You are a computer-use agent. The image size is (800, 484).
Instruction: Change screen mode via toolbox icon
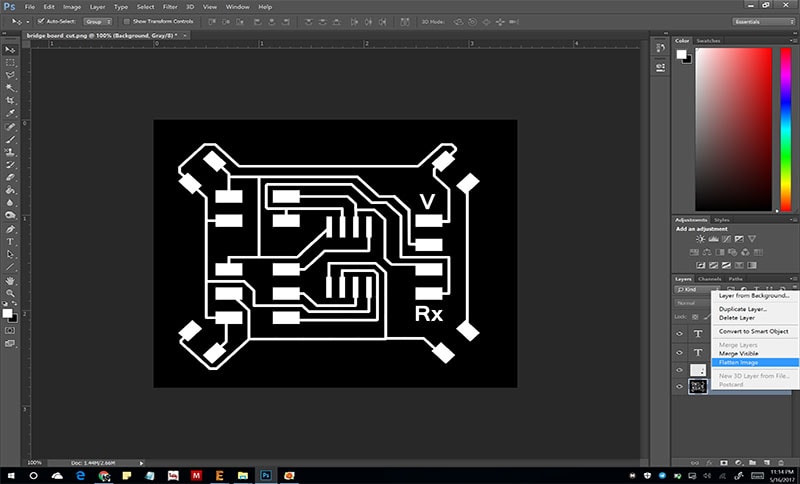(x=10, y=344)
